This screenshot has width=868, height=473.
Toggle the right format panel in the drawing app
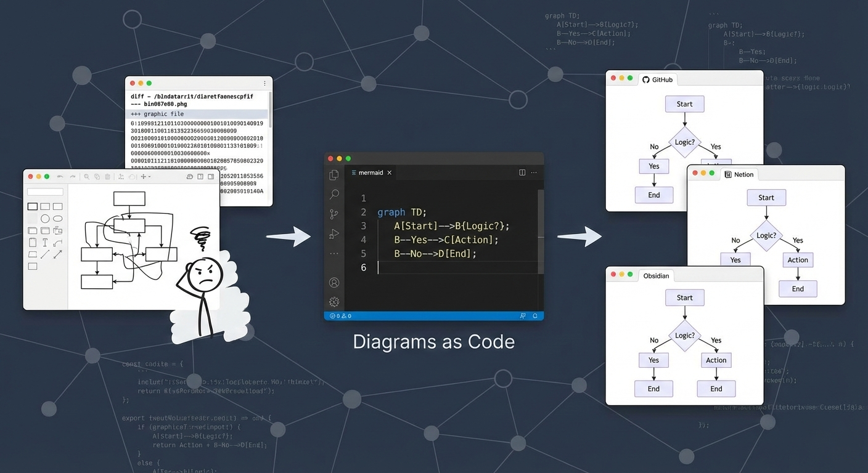click(211, 177)
